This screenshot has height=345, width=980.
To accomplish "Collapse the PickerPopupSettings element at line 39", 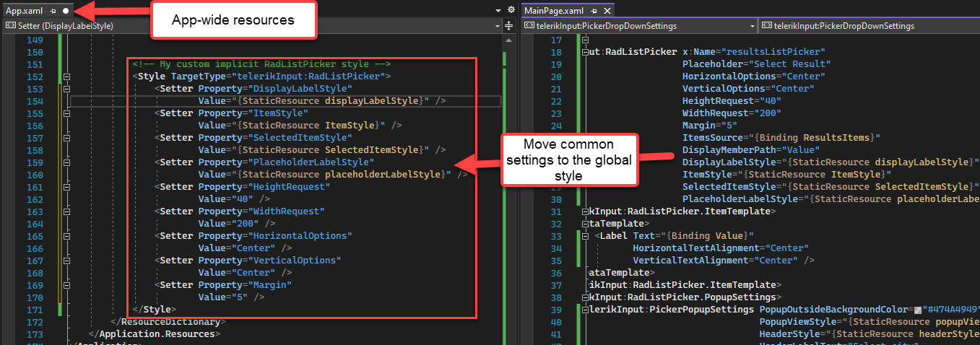I will point(585,310).
